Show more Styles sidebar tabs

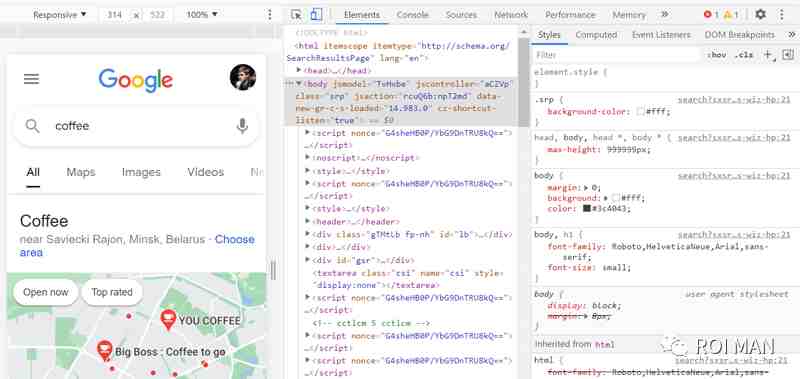(791, 35)
